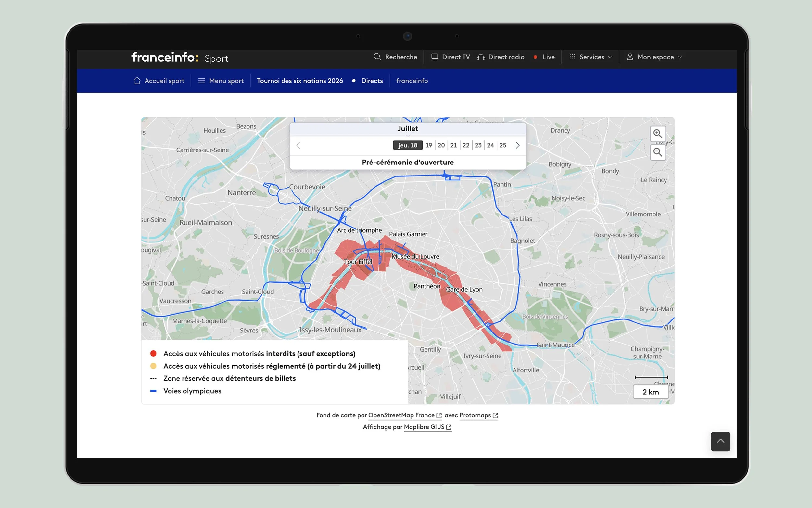Screen dimensions: 812x508
Task: Select date 19 in July timeline
Action: (429, 145)
